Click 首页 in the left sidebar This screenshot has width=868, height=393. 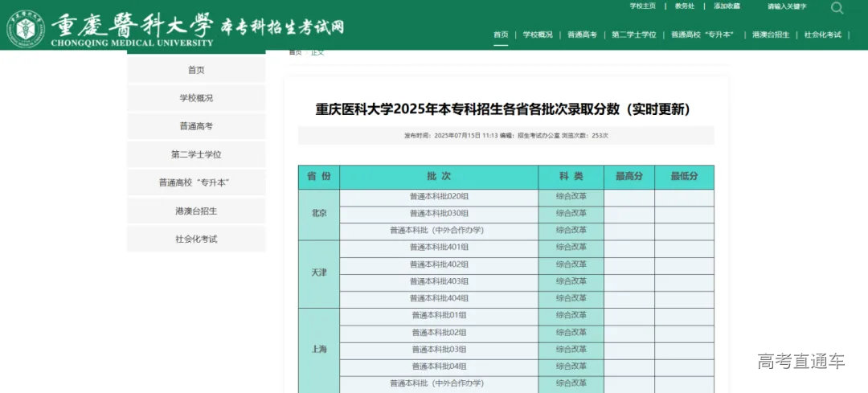(196, 70)
